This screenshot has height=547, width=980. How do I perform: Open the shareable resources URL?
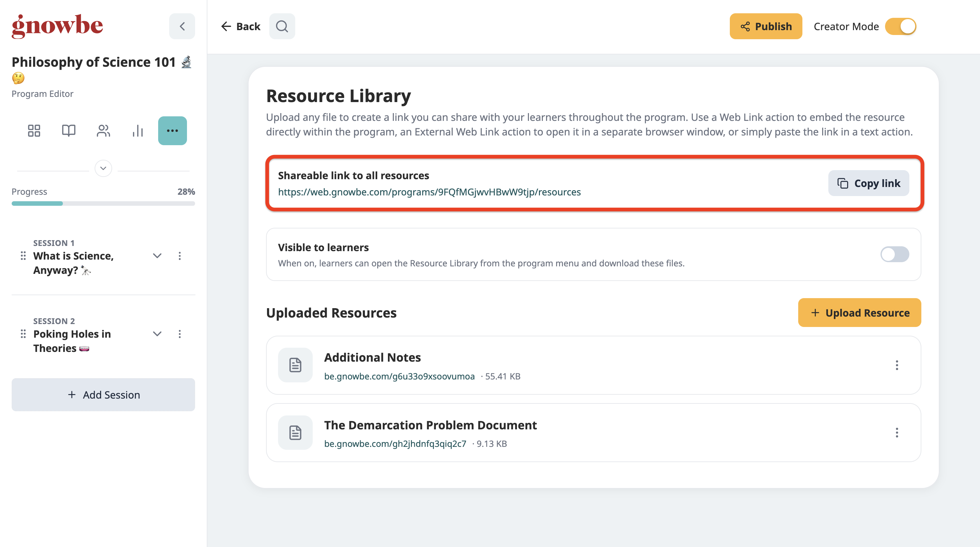click(x=429, y=192)
